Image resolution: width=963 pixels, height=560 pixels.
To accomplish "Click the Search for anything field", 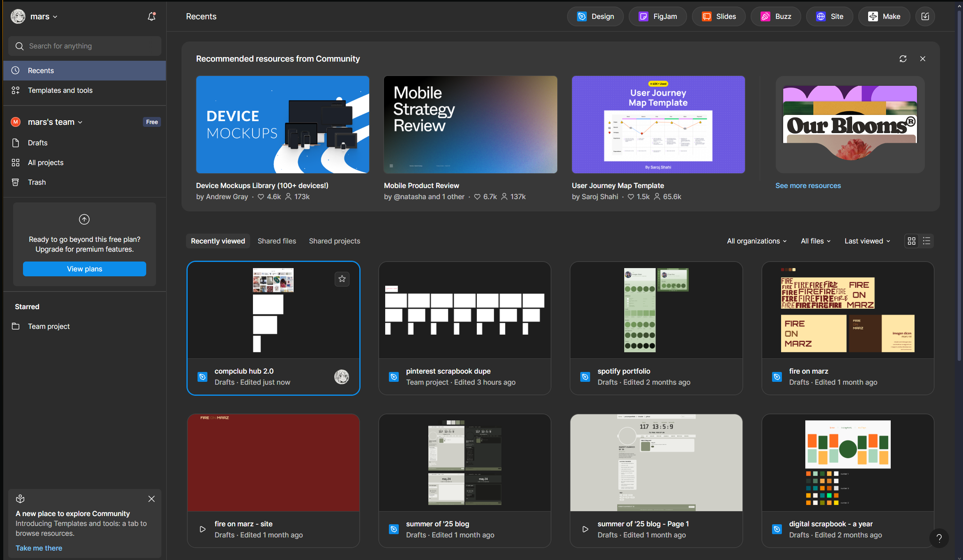I will [x=85, y=46].
